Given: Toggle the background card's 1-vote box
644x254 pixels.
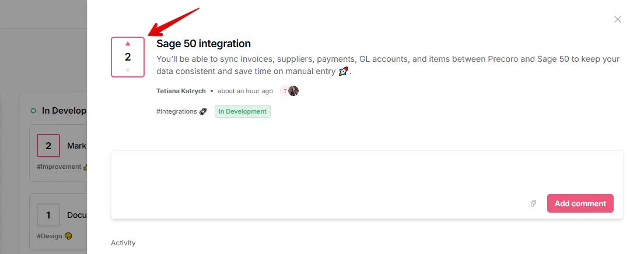Looking at the screenshot, I should tap(48, 215).
